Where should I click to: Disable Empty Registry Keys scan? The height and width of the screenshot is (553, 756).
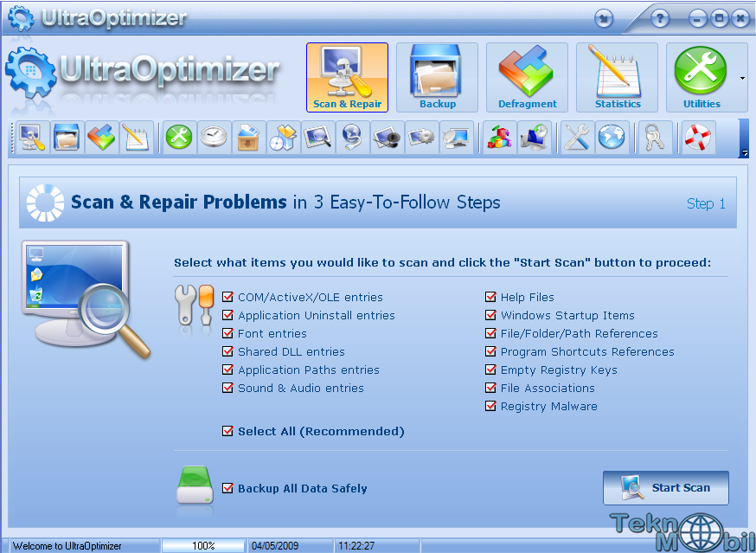(x=490, y=370)
